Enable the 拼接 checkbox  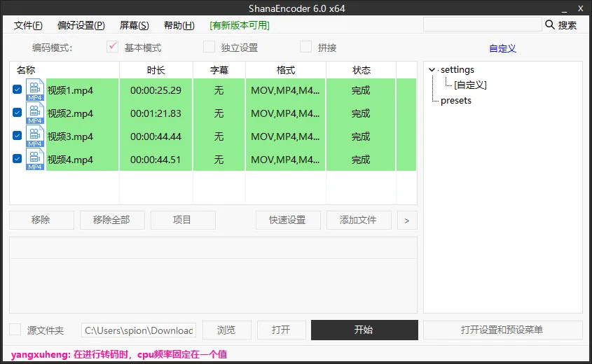tap(305, 47)
